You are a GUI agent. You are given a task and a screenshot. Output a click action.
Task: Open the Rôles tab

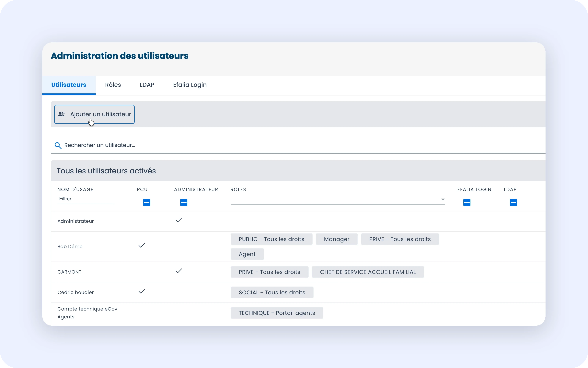pyautogui.click(x=113, y=85)
